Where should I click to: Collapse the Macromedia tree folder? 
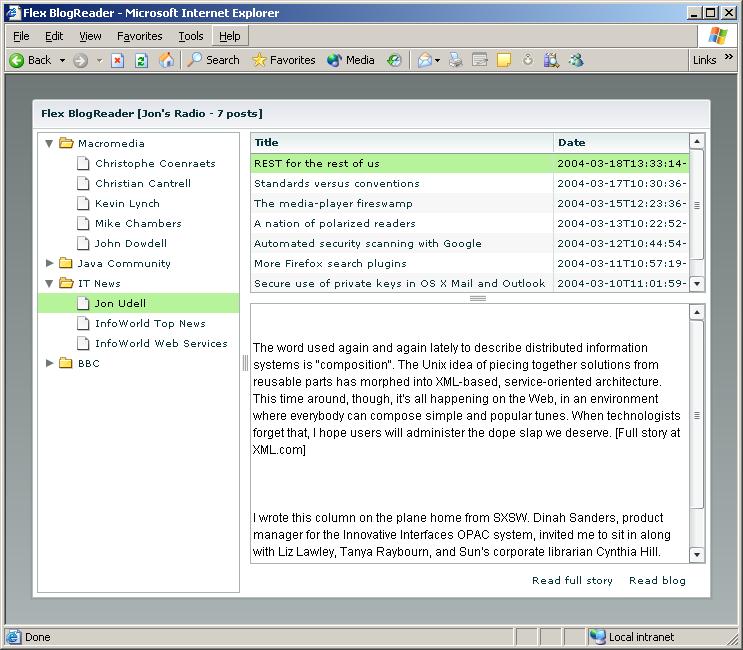(49, 143)
